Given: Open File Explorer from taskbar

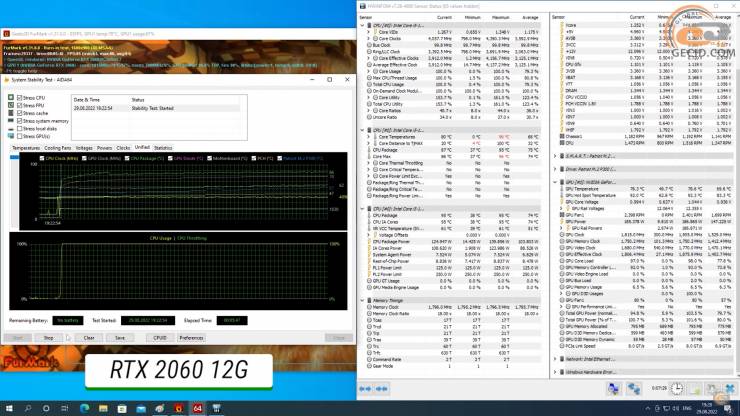Looking at the screenshot, I should [x=103, y=408].
